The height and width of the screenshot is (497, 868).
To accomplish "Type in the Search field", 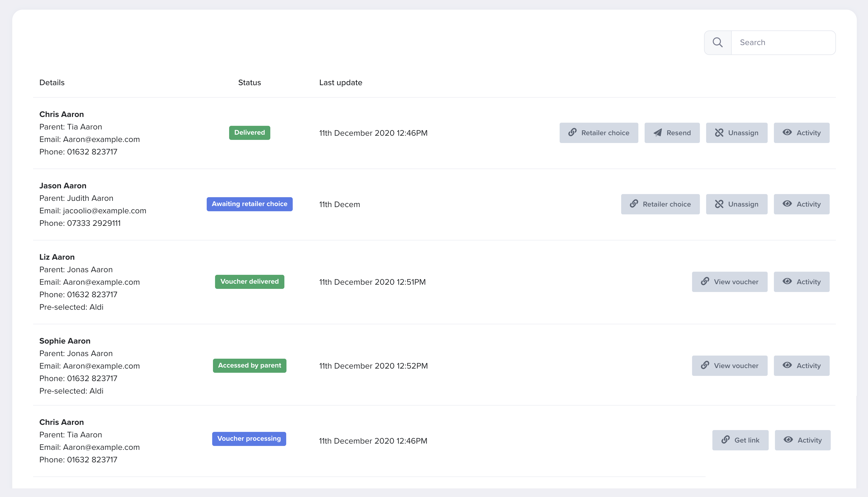I will pos(783,42).
